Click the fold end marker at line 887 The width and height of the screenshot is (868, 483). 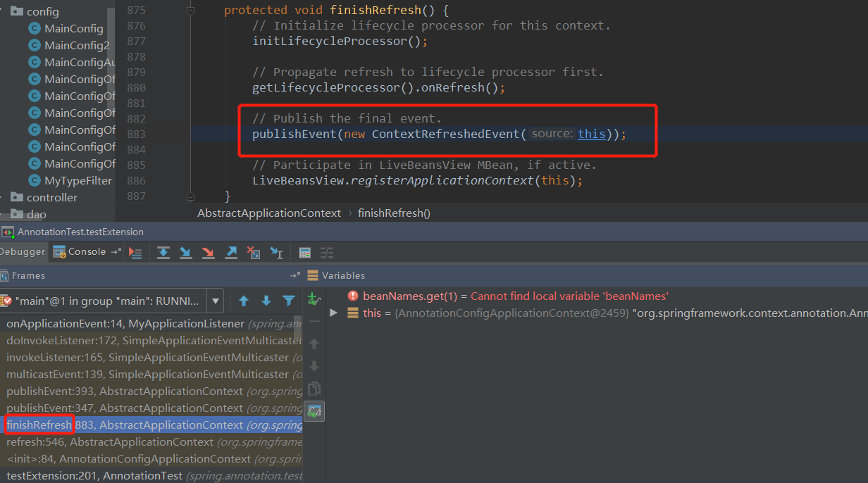pyautogui.click(x=190, y=196)
